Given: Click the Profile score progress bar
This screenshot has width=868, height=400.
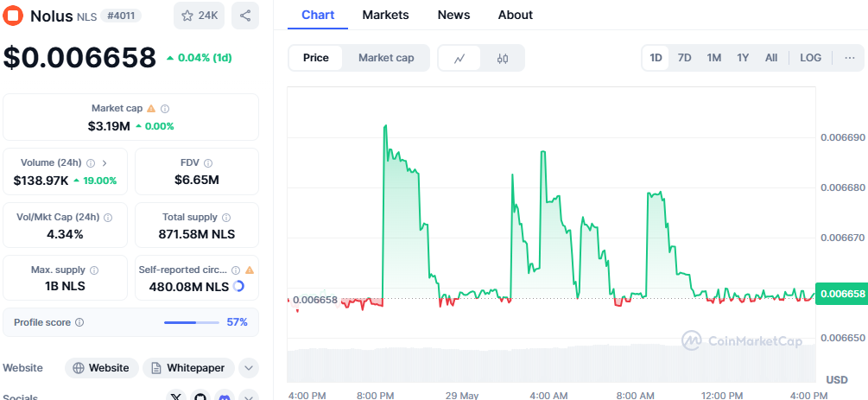Looking at the screenshot, I should click(191, 322).
